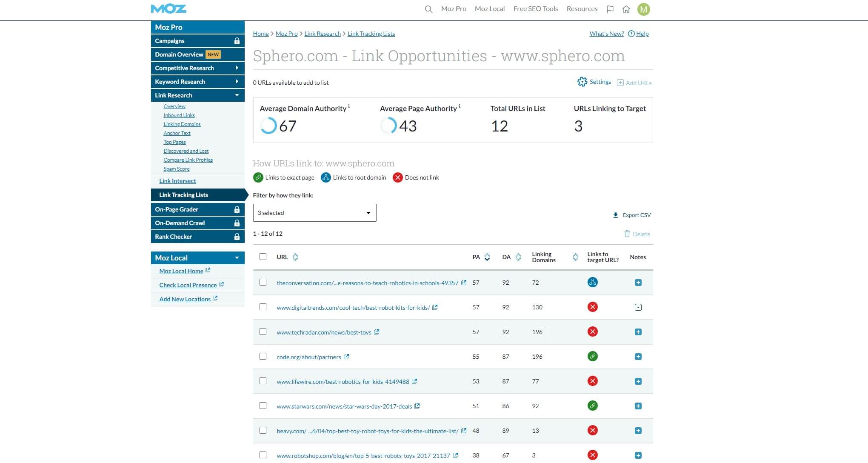The width and height of the screenshot is (868, 463).
Task: Click the Campaigns lock icon
Action: click(237, 41)
